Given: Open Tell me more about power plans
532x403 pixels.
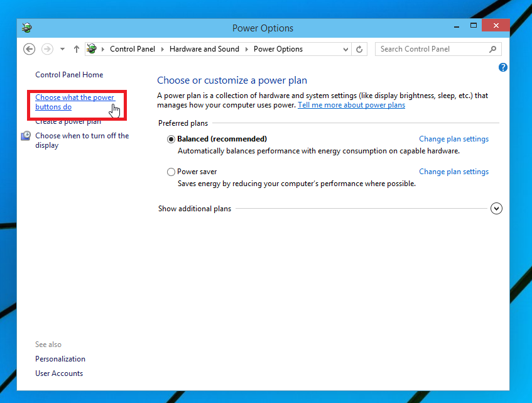Looking at the screenshot, I should click(352, 105).
